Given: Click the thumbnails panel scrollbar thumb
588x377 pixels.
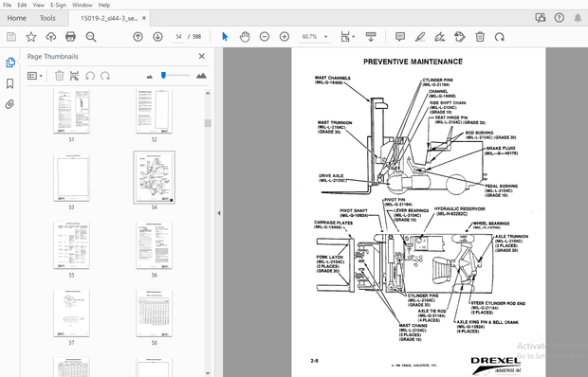Looking at the screenshot, I should pyautogui.click(x=208, y=123).
